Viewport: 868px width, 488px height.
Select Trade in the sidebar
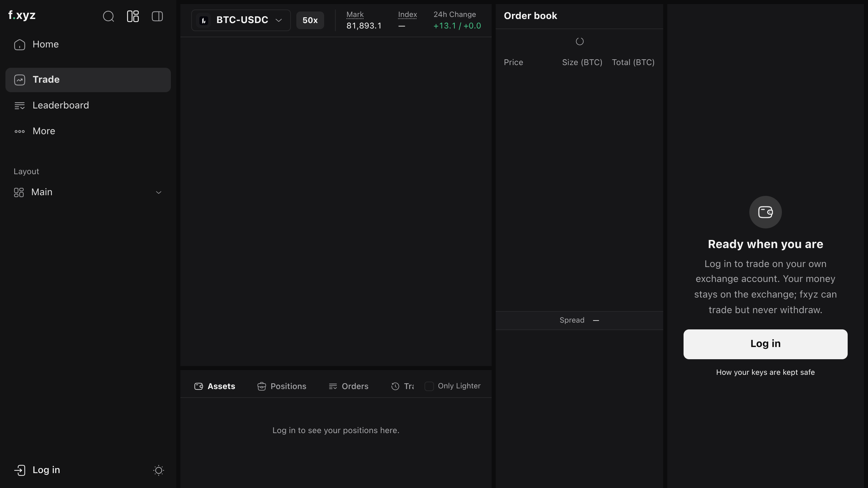coord(88,80)
